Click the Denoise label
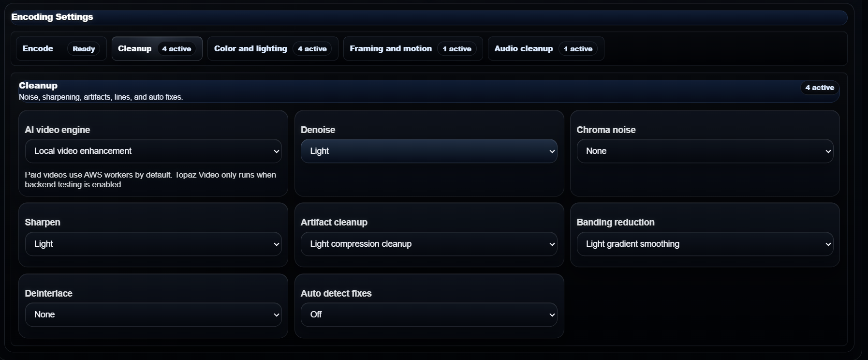The width and height of the screenshot is (868, 360). [318, 130]
